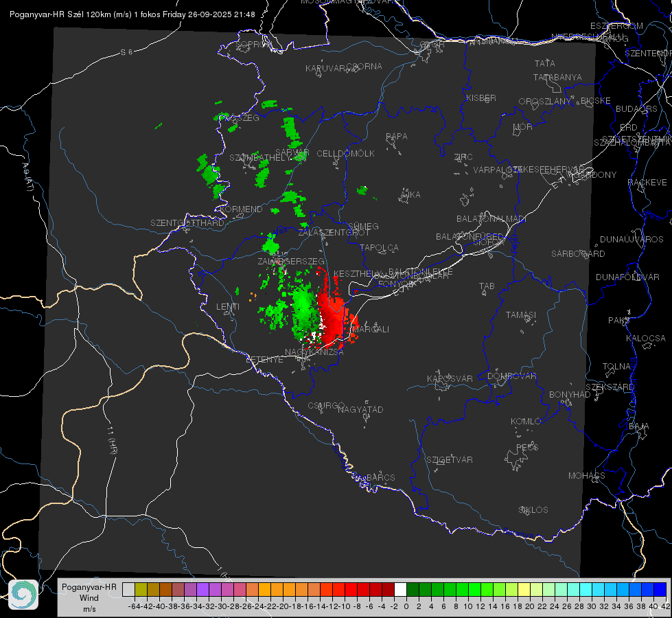Click the 'MARCALI' town label
Image resolution: width=672 pixels, height=618 pixels.
tap(370, 329)
